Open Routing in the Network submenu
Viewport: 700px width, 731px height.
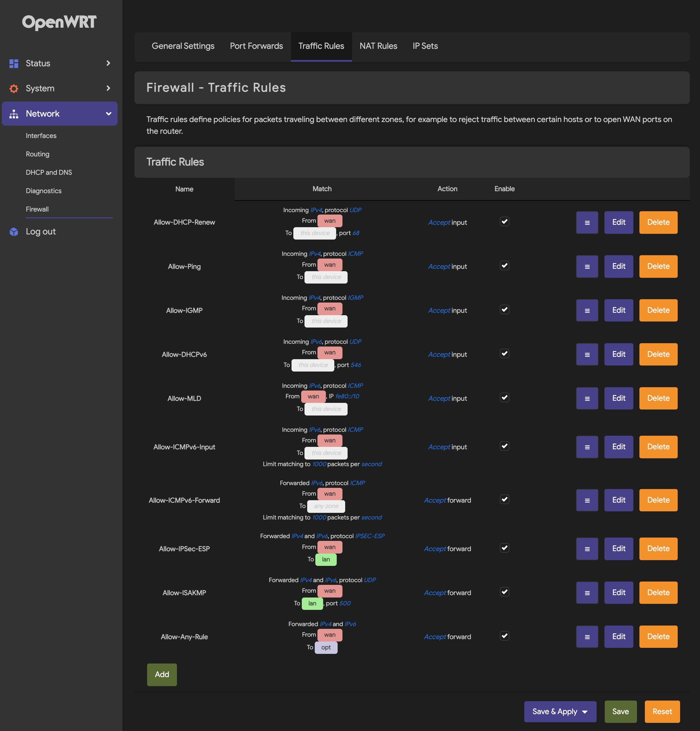click(37, 154)
